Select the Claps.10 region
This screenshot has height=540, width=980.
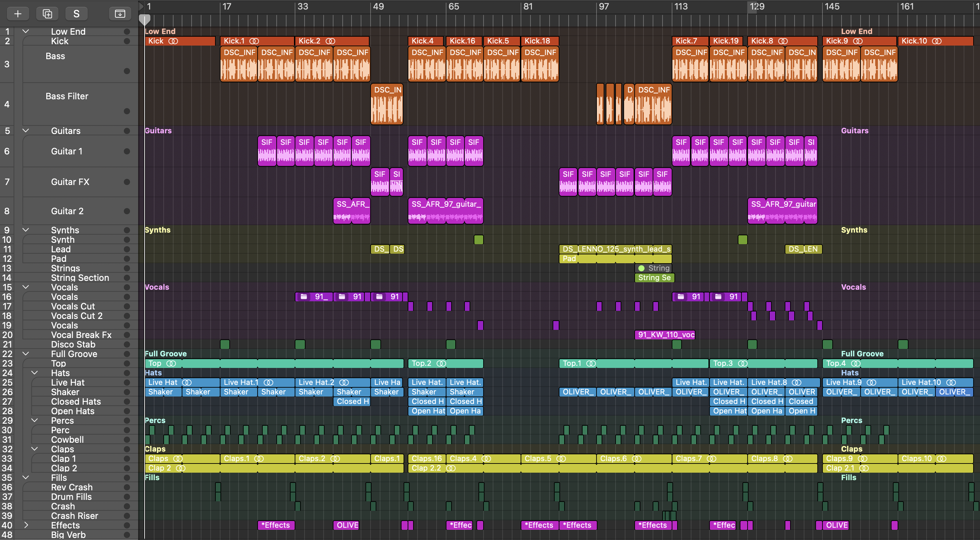pos(935,459)
